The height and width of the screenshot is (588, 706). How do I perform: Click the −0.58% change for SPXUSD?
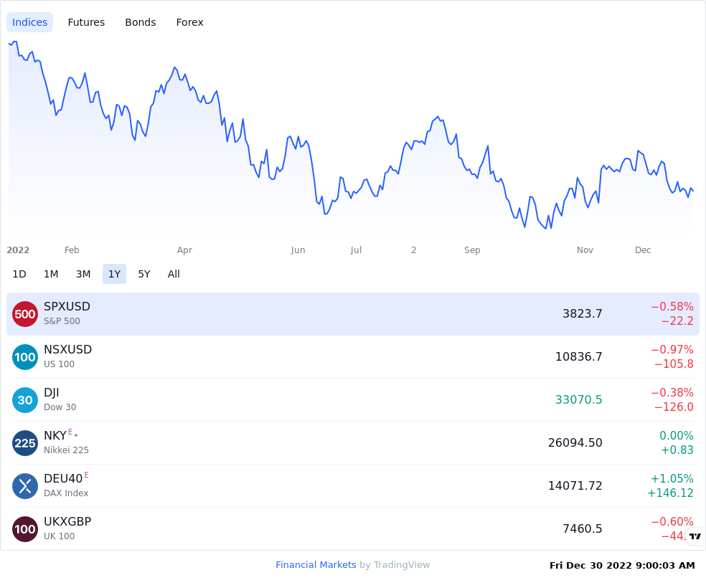[x=672, y=306]
